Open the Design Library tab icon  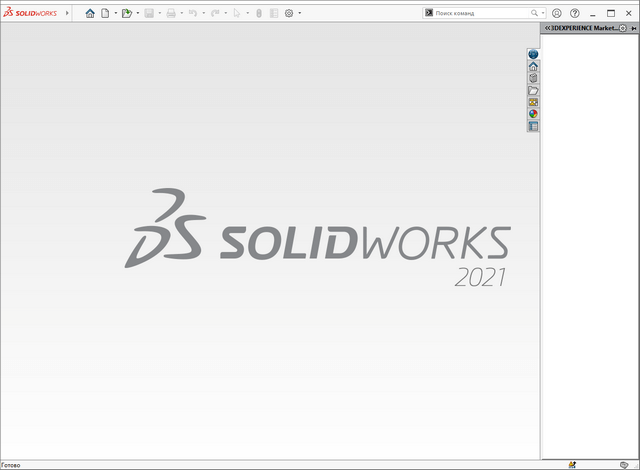[x=533, y=78]
